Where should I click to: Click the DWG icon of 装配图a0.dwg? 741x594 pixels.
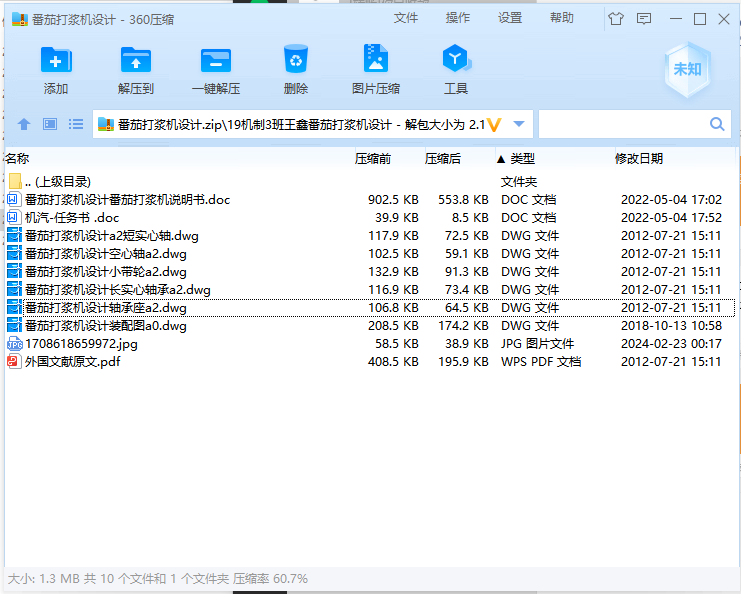click(14, 326)
